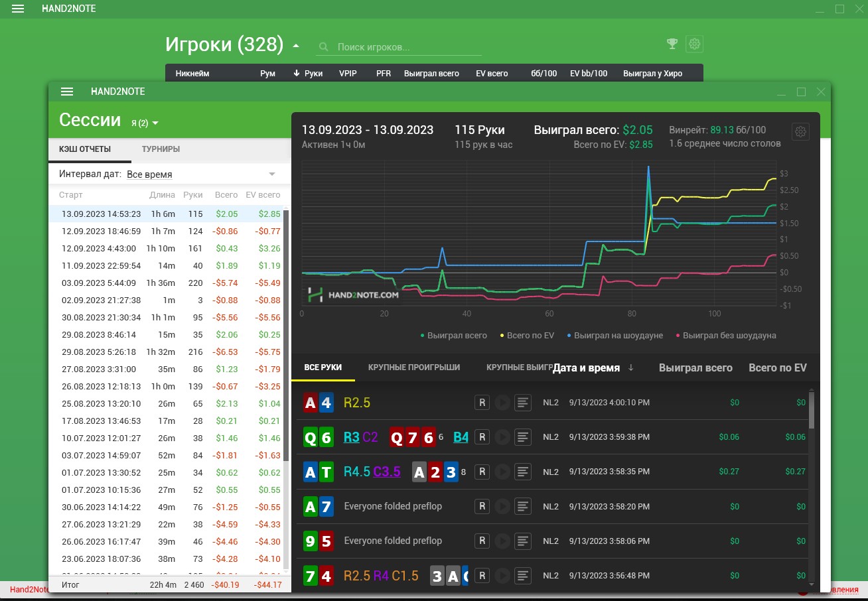Select session 02.09.2023 21:27:38
Image resolution: width=868 pixels, height=601 pixels.
[x=165, y=300]
